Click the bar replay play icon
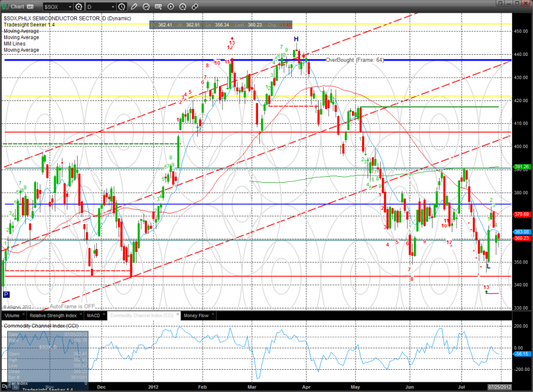 point(171,7)
